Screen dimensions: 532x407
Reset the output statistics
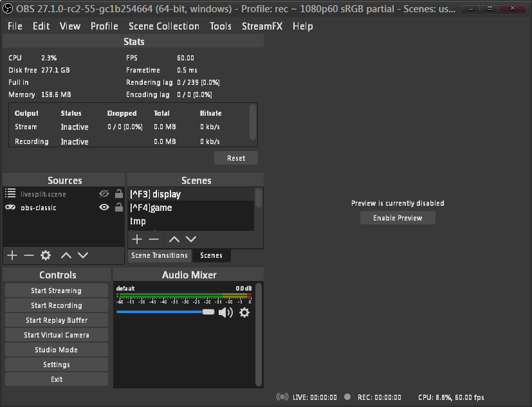point(235,158)
